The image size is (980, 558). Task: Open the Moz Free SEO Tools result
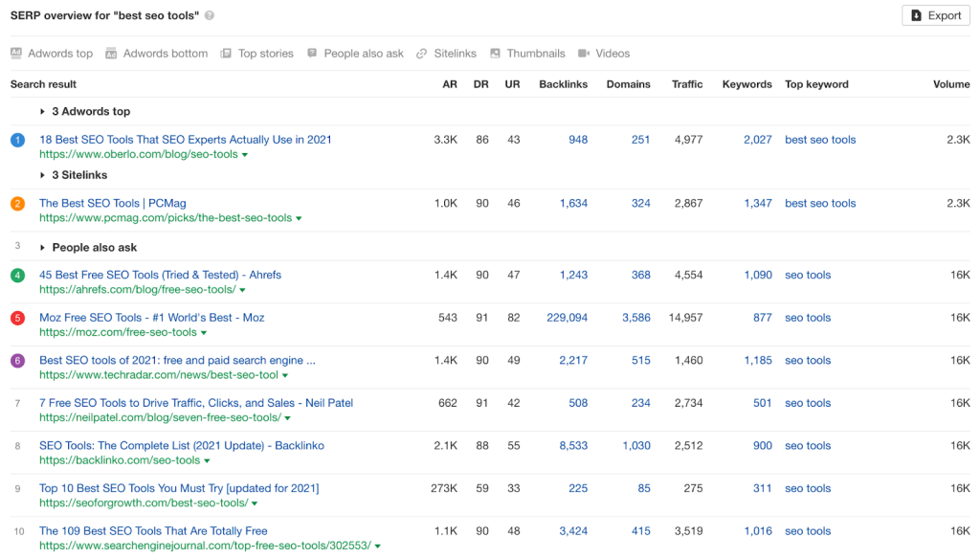[152, 318]
